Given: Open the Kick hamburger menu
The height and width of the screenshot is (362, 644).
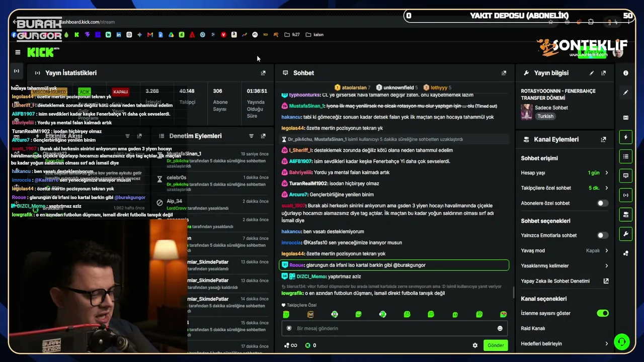Looking at the screenshot, I should tap(18, 52).
